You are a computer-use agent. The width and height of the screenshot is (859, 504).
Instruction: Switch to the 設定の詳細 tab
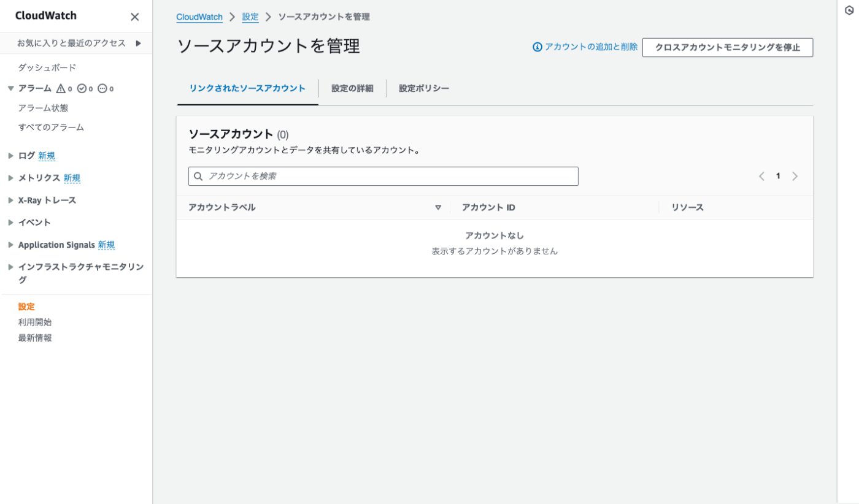point(352,89)
